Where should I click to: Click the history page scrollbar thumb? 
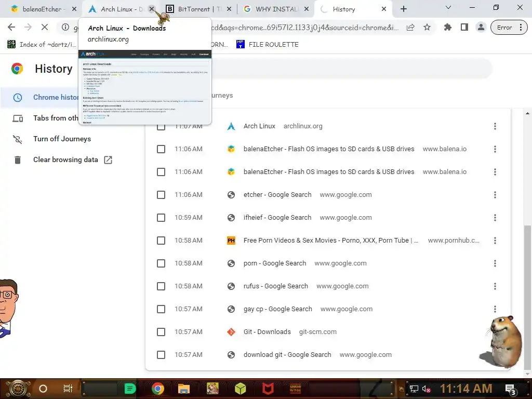coord(528,297)
